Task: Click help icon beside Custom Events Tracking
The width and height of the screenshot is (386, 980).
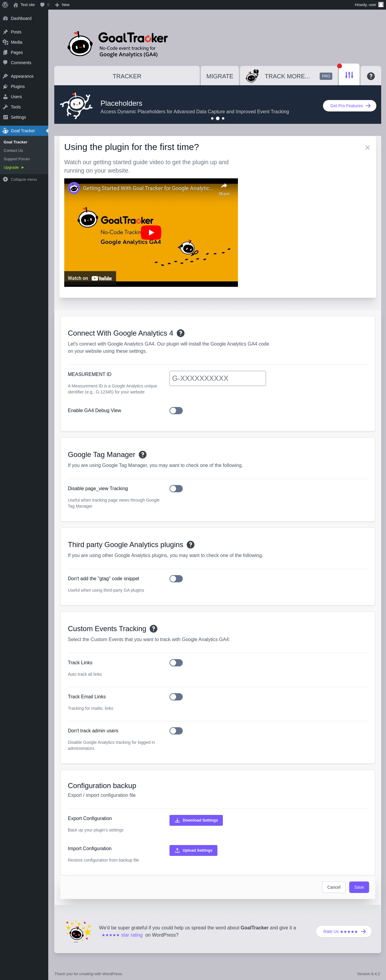Action: point(153,629)
